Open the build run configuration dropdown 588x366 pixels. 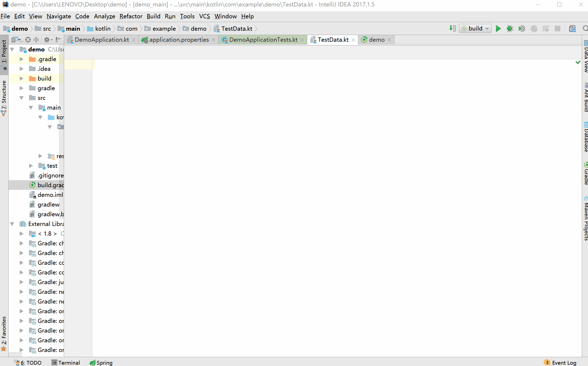coord(475,29)
